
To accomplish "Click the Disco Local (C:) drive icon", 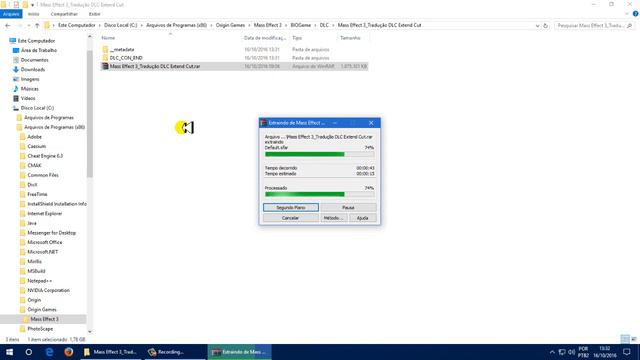I will pyautogui.click(x=16, y=108).
